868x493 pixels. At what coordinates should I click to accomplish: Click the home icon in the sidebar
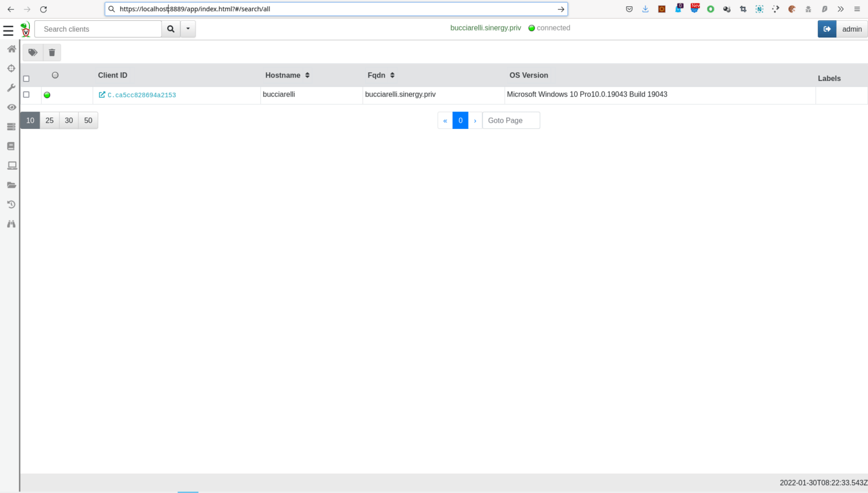coord(11,49)
